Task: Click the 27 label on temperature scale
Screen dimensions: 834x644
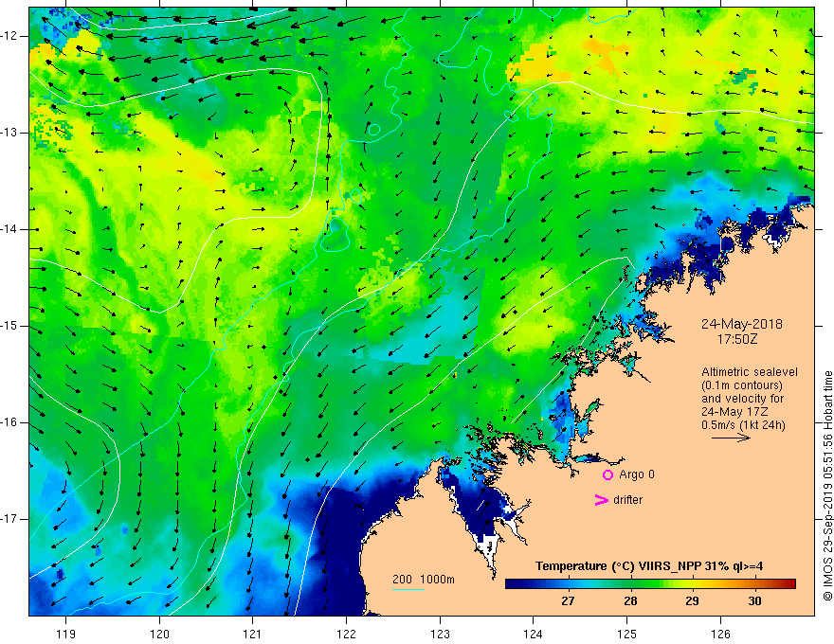Action: coord(568,601)
